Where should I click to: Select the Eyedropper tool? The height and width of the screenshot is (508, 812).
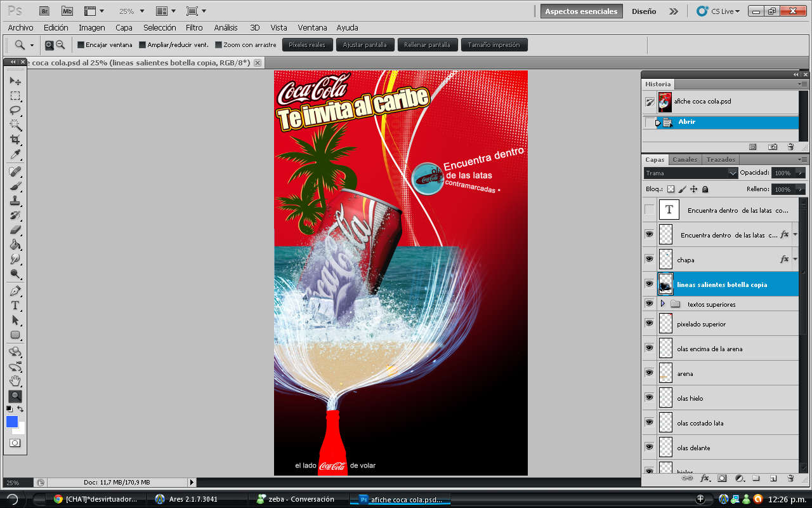tap(15, 154)
